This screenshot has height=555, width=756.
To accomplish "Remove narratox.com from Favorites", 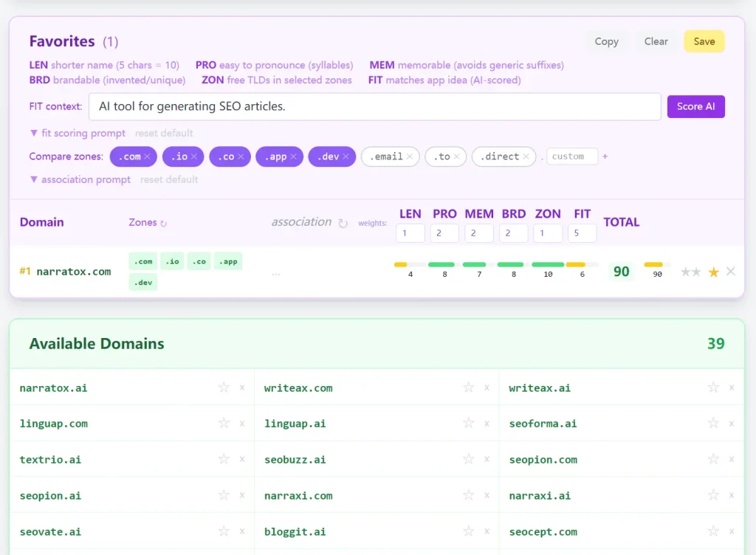I will (x=731, y=272).
